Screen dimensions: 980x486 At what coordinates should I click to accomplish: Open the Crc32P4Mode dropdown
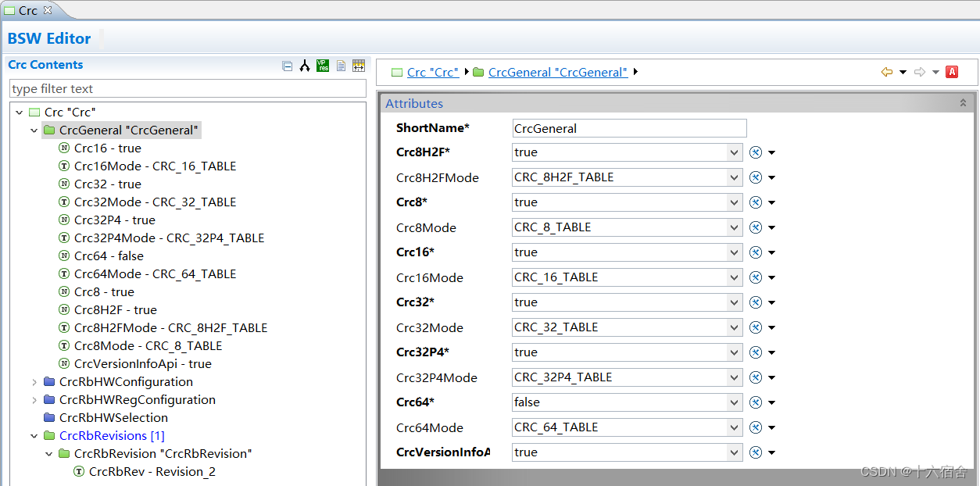[734, 377]
